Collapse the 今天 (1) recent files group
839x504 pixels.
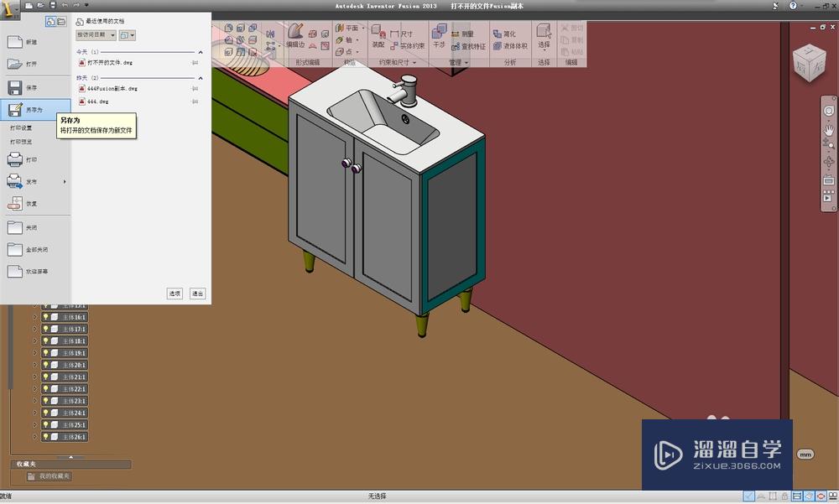coord(200,52)
